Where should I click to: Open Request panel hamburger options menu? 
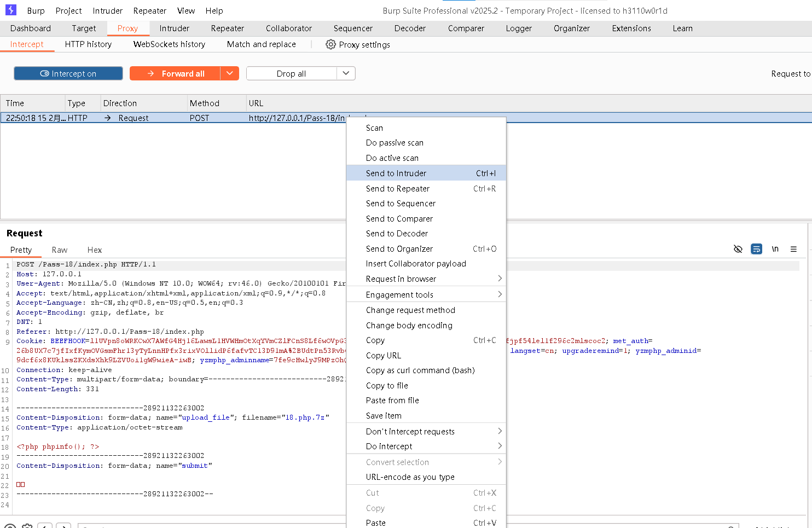793,249
